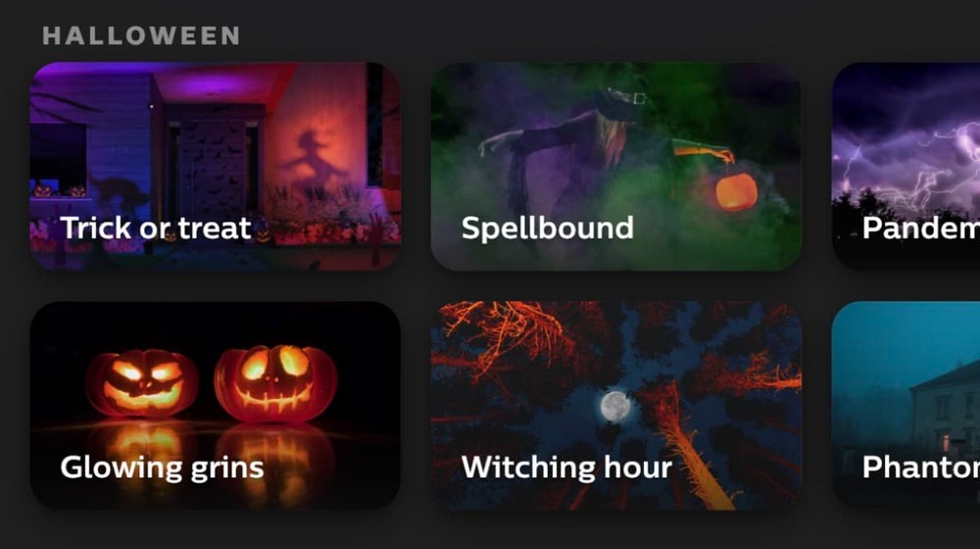The height and width of the screenshot is (549, 980).
Task: Apply the Spellbound scene card
Action: [x=616, y=167]
